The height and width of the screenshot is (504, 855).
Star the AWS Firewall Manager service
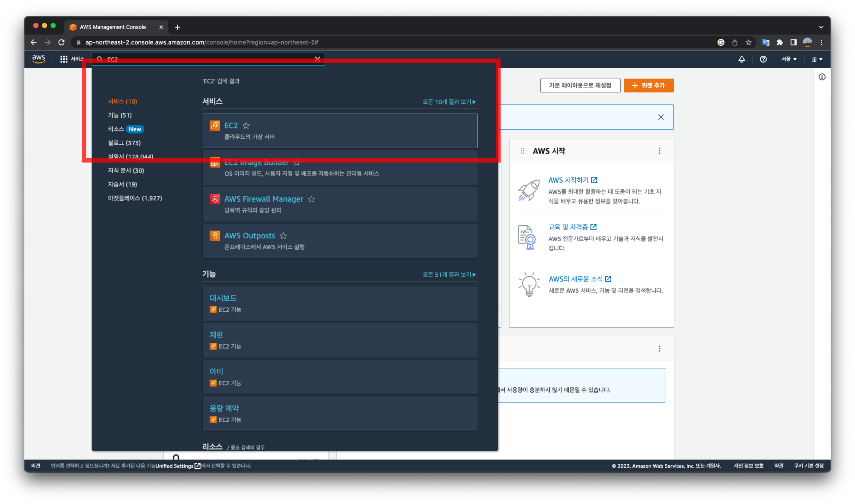pos(311,199)
